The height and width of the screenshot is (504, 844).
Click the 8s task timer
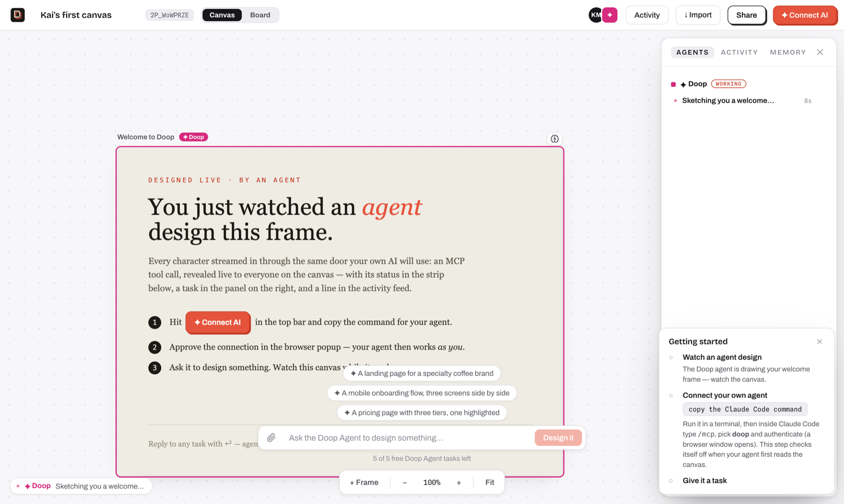808,101
